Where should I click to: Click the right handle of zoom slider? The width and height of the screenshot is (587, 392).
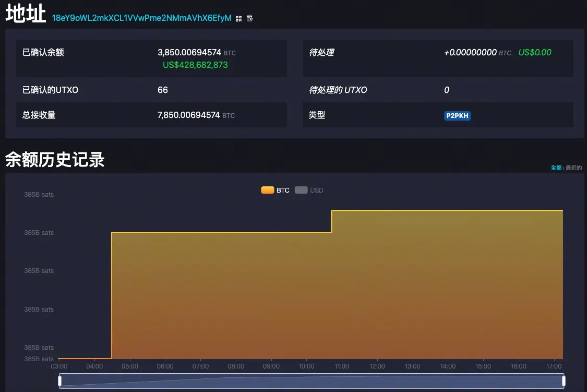(x=564, y=381)
